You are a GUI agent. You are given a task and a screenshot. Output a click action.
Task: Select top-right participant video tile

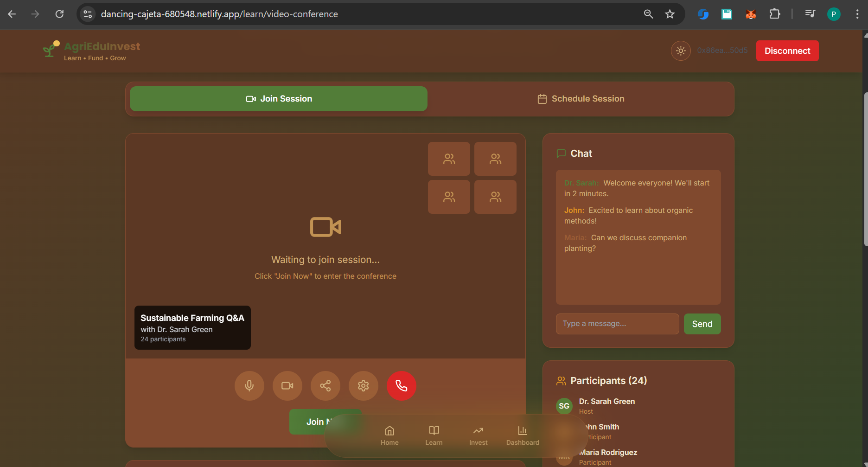(x=495, y=159)
